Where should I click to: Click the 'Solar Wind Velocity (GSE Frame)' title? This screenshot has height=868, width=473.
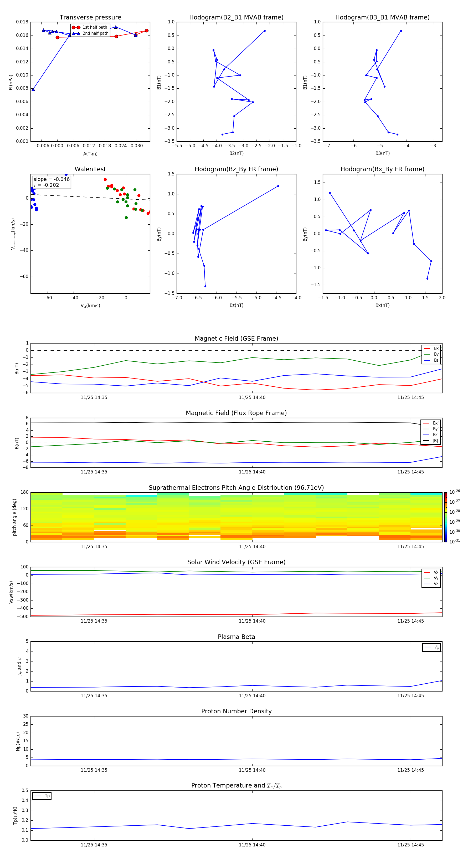[x=236, y=562]
